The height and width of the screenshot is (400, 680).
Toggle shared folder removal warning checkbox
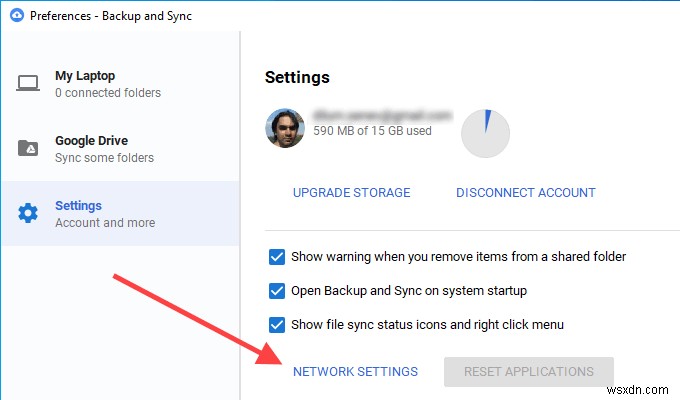coord(277,257)
